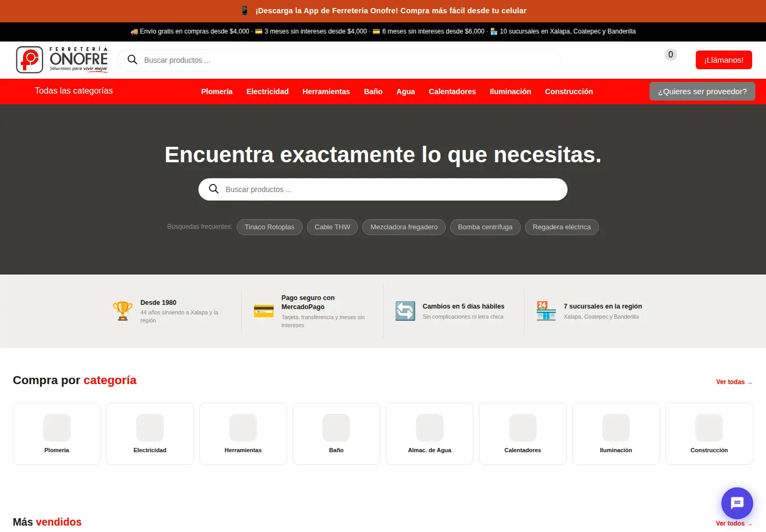This screenshot has height=532, width=766.
Task: Click the credit card icon for MercadoPago
Action: coord(264,311)
